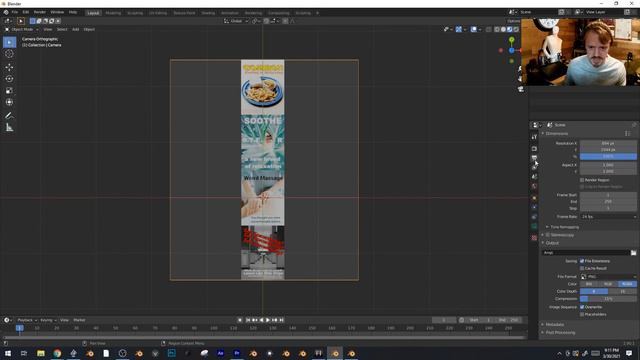Adjust the Compression slider

608,299
